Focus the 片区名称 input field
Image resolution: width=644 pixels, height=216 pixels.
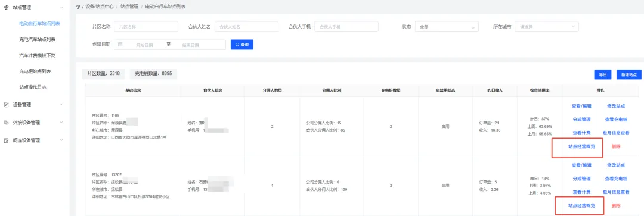(146, 27)
